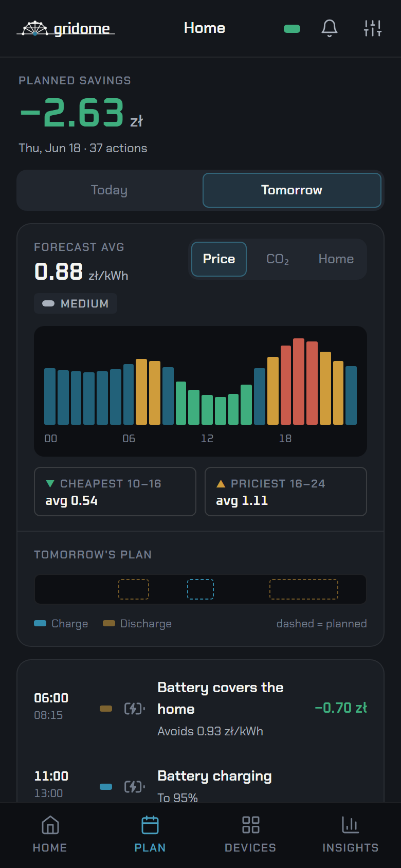Click the dashed blue charge block
This screenshot has height=868, width=401.
pyautogui.click(x=200, y=589)
